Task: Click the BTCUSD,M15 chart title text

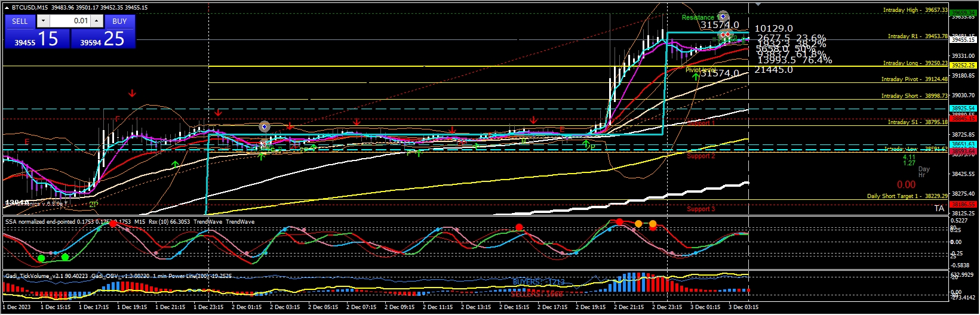Action: click(x=30, y=7)
